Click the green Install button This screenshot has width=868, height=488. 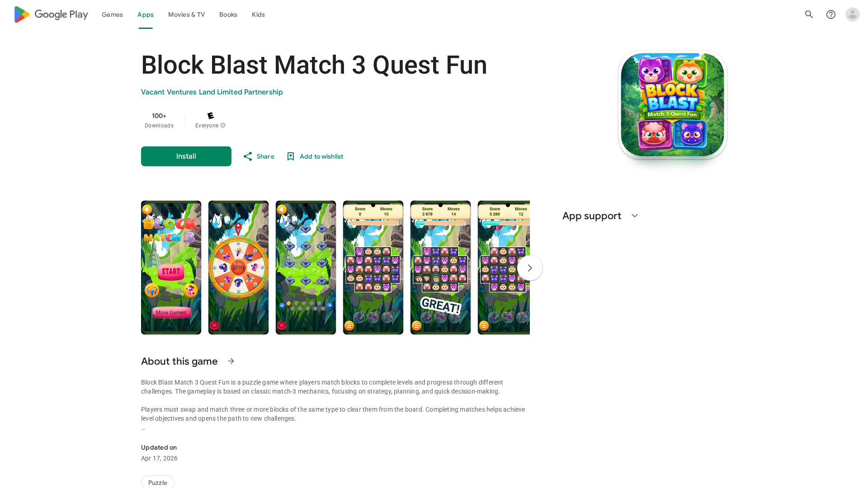tap(186, 156)
